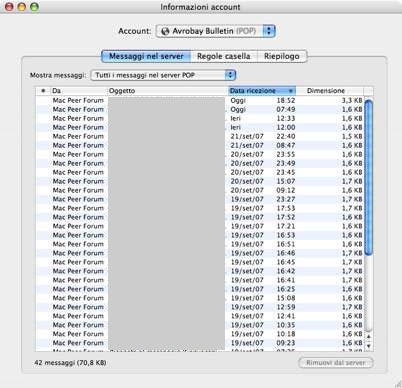402x388 pixels.
Task: Select the message dated 19/set/07 10:35
Action: pos(200,325)
